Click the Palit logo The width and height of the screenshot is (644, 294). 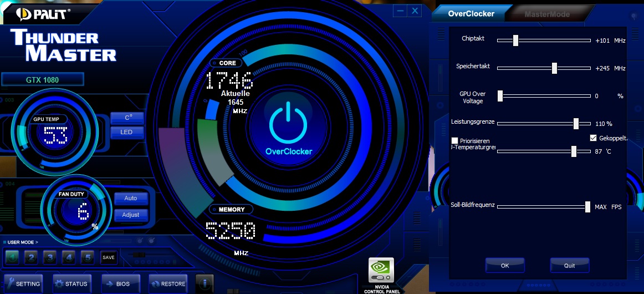(44, 14)
